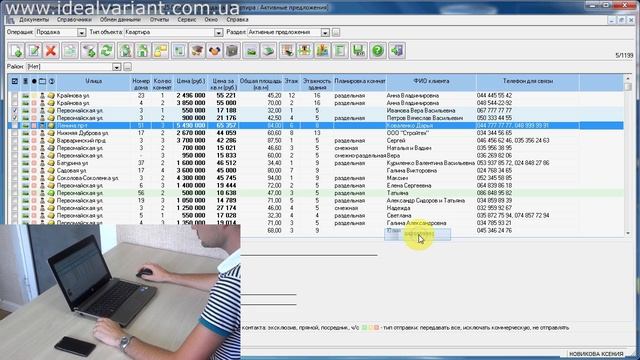Image resolution: width=640 pixels, height=360 pixels.
Task: Click the folder icon in the table header
Action: coord(42,81)
